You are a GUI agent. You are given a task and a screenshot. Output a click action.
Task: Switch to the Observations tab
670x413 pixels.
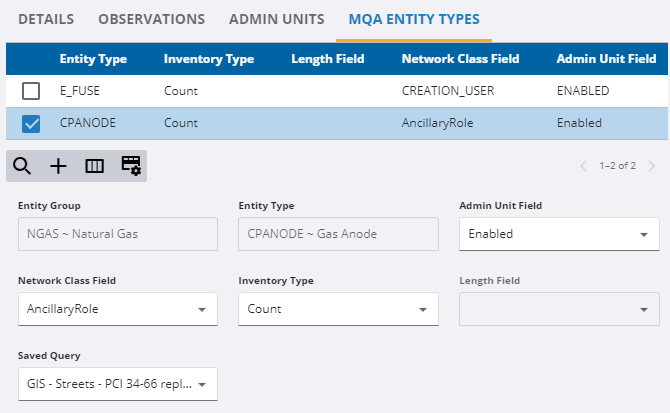pos(152,19)
